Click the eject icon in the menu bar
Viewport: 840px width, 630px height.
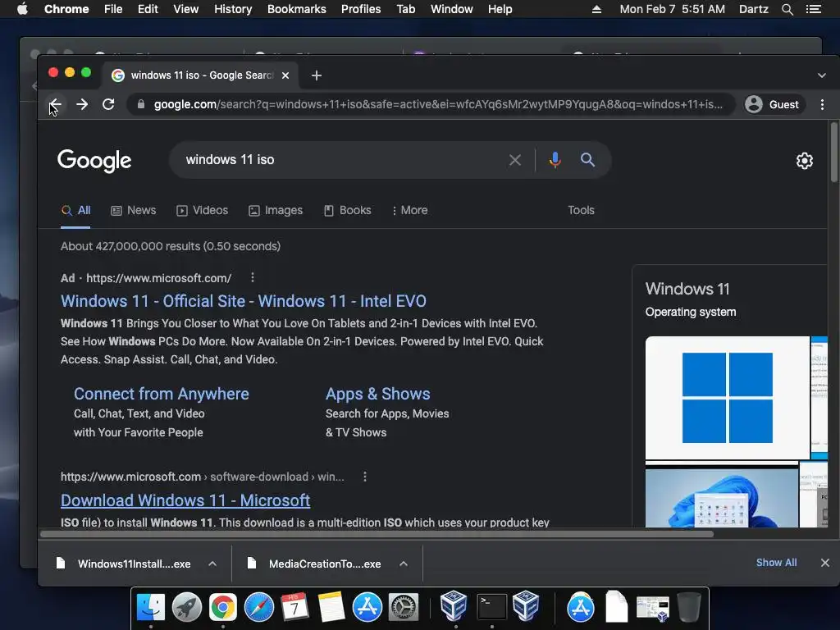point(596,9)
